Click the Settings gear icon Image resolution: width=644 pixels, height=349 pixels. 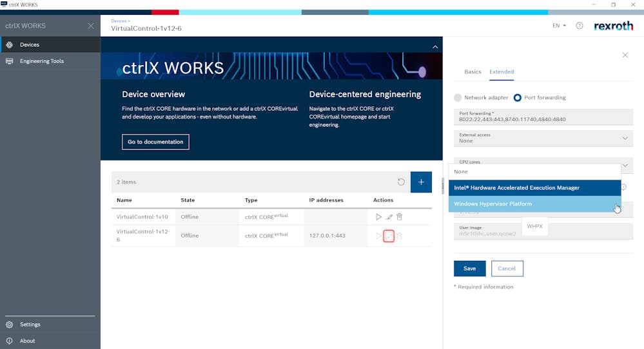click(x=10, y=325)
